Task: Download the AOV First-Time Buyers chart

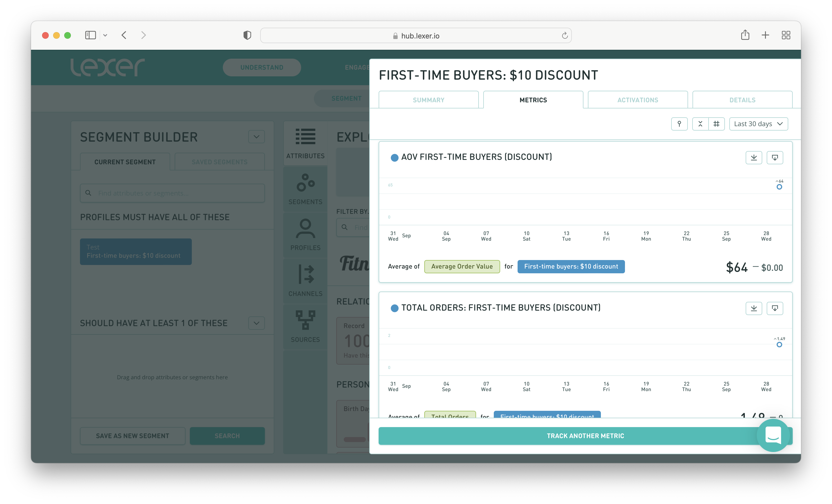Action: click(x=754, y=158)
